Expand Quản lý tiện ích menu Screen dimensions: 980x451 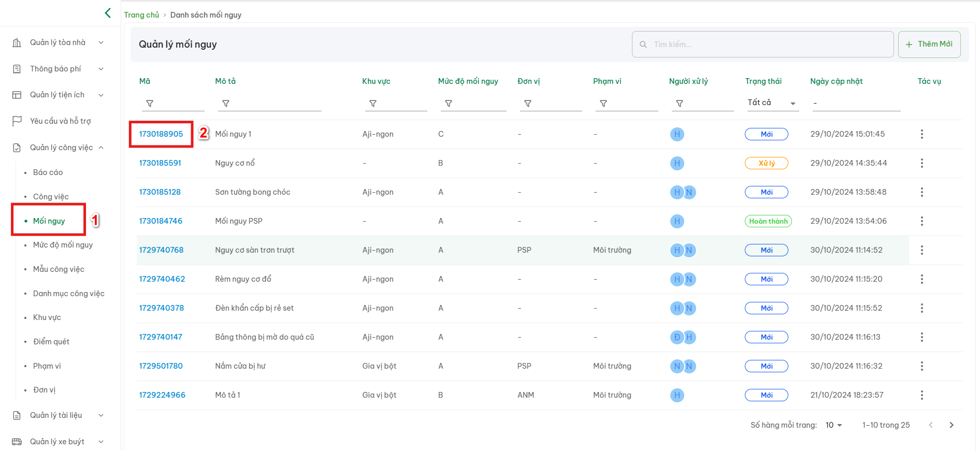101,95
